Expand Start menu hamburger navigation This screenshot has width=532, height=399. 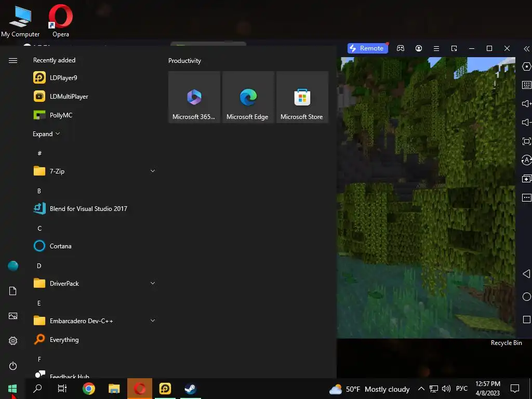13,60
